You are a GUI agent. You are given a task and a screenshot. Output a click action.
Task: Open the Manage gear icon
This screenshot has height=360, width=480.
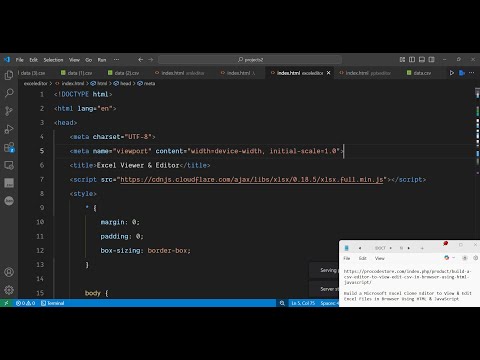pos(9,290)
